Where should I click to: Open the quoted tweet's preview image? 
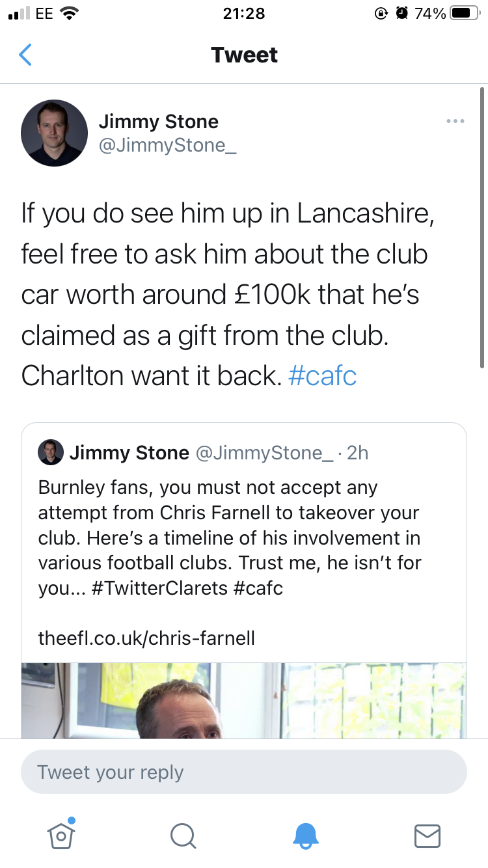pos(244,700)
